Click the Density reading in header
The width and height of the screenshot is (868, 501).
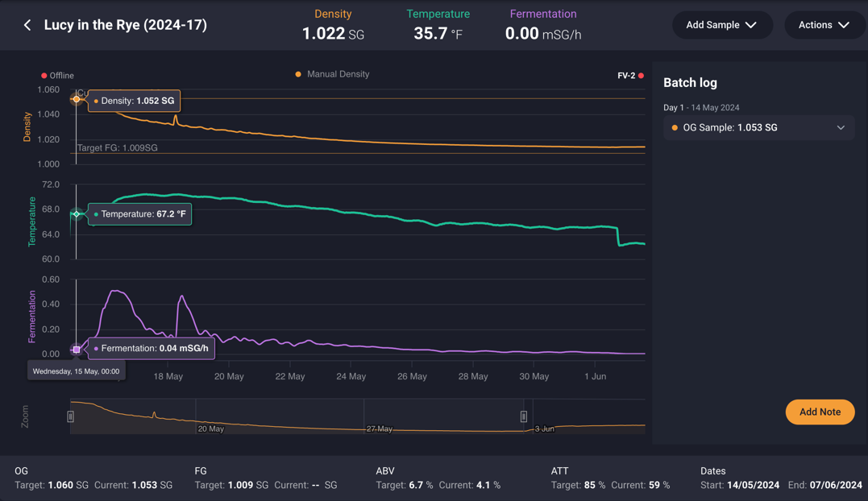pos(332,33)
